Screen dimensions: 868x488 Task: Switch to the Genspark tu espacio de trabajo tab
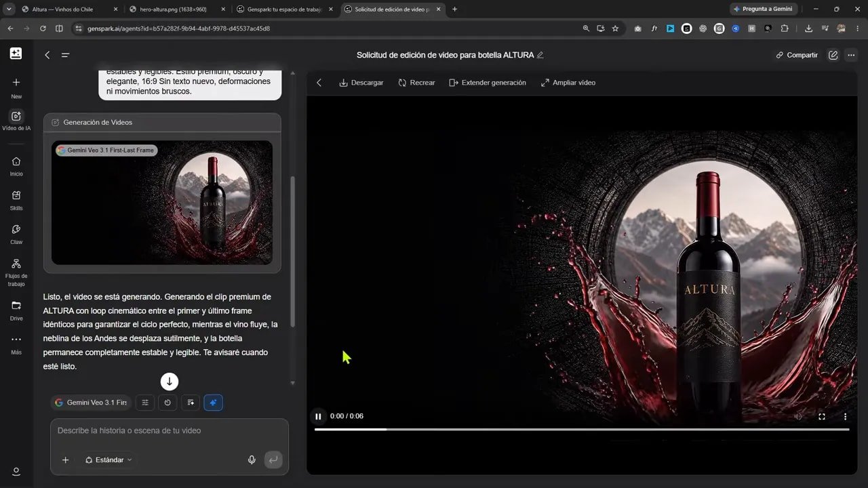tap(284, 9)
